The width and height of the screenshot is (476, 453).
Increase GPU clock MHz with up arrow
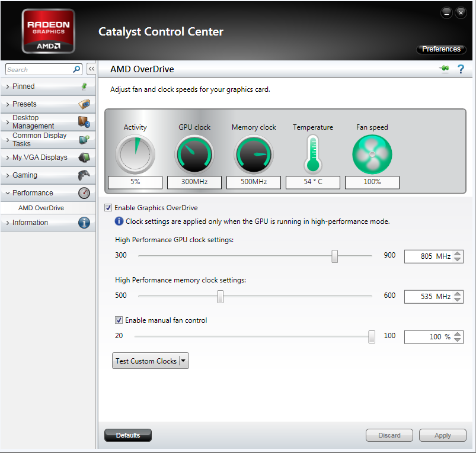(457, 253)
